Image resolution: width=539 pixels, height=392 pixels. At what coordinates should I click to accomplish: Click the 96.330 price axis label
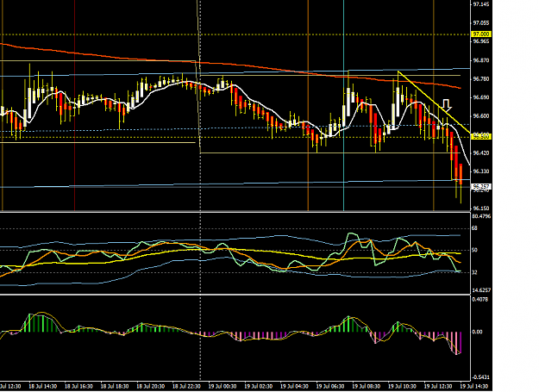pos(481,171)
